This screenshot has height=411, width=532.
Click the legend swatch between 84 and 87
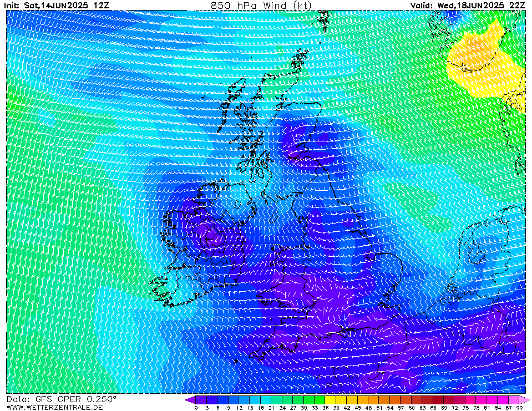tap(503, 400)
